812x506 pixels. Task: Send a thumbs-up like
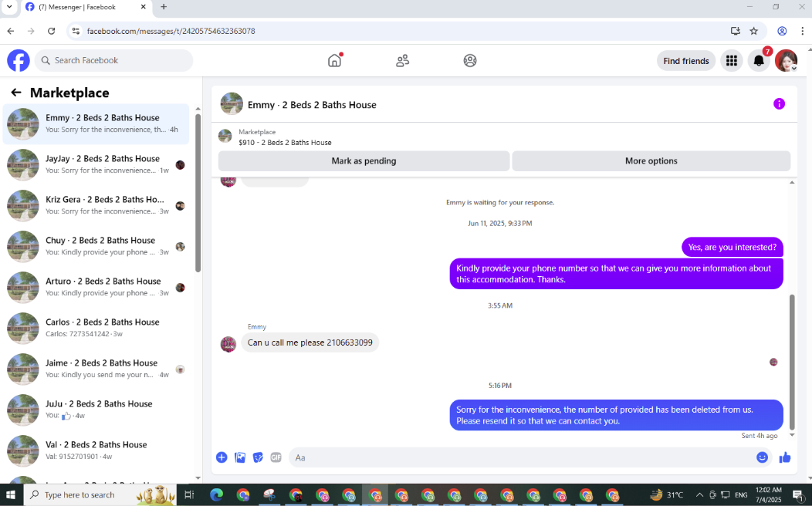pyautogui.click(x=785, y=457)
